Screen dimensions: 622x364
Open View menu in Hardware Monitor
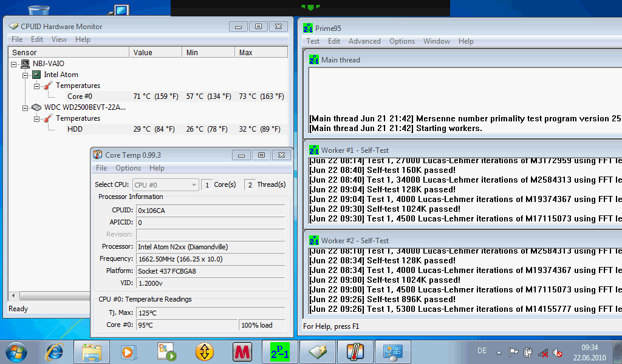59,39
